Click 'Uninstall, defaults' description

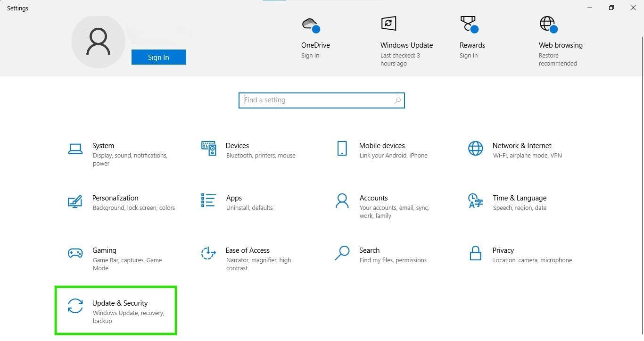pyautogui.click(x=249, y=208)
